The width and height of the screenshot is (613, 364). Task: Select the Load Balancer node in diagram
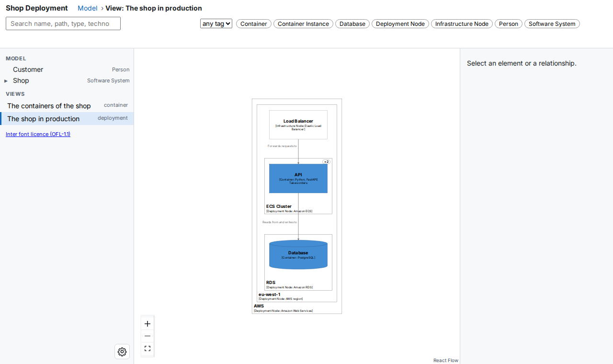[298, 125]
